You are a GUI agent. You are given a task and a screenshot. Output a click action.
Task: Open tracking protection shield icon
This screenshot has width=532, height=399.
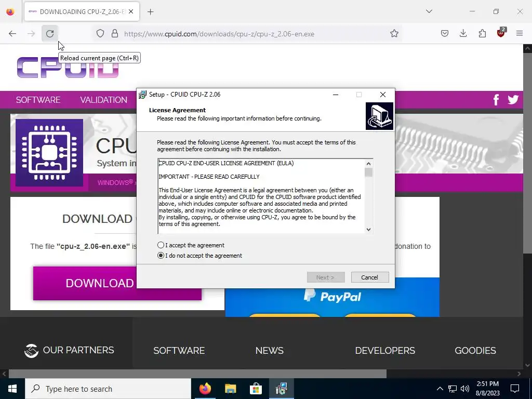[100, 34]
